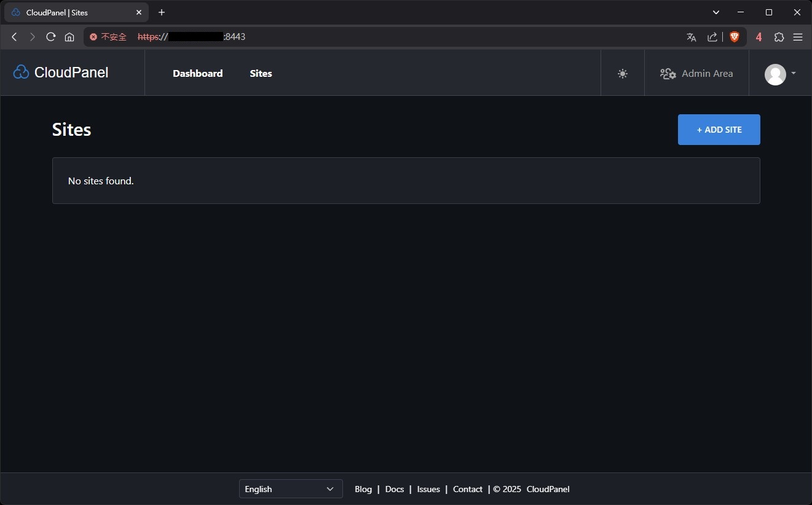Screen dimensions: 812x505
Task: Select the CloudPanel | Sites browser tab
Action: [76, 12]
